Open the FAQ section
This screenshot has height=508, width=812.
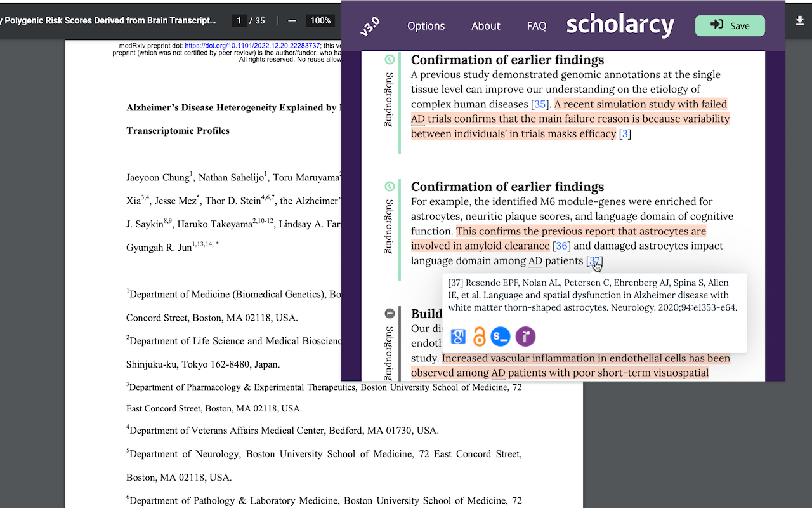point(536,26)
